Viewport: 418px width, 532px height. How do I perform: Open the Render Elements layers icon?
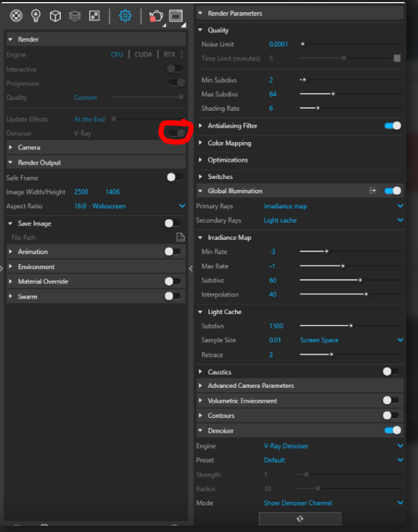pyautogui.click(x=74, y=15)
